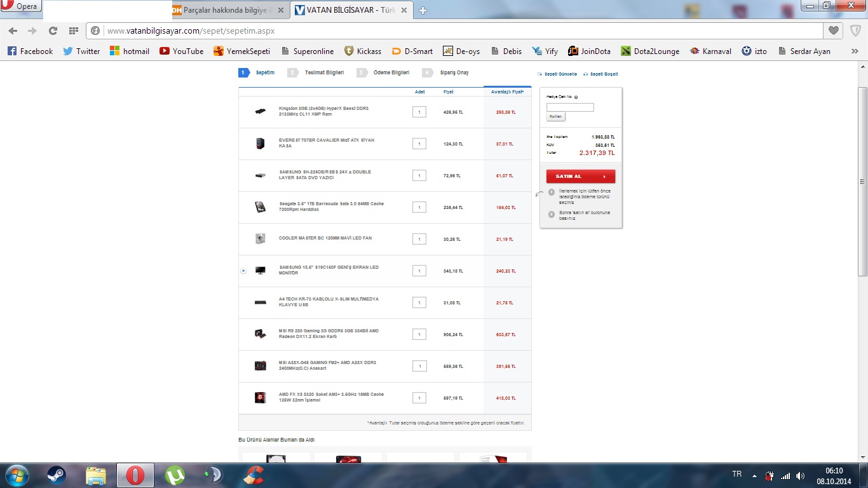Open the Dota2Lounge bookmark
Viewport: 868px width, 488px height.
tap(650, 51)
